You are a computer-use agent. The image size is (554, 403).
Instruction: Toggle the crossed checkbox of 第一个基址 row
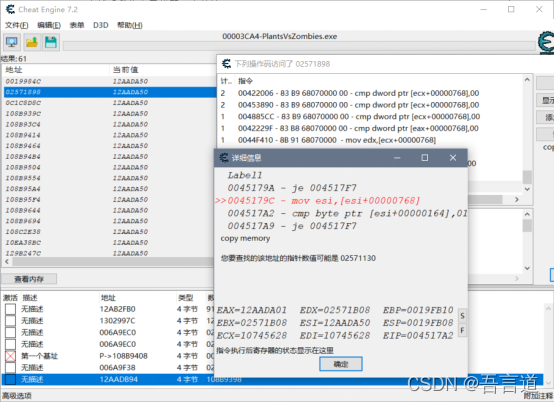click(10, 356)
